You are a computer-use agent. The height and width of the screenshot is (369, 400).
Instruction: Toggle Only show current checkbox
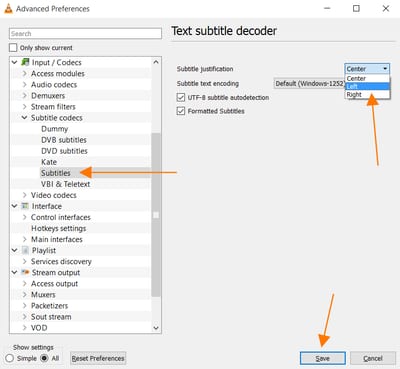click(x=13, y=48)
